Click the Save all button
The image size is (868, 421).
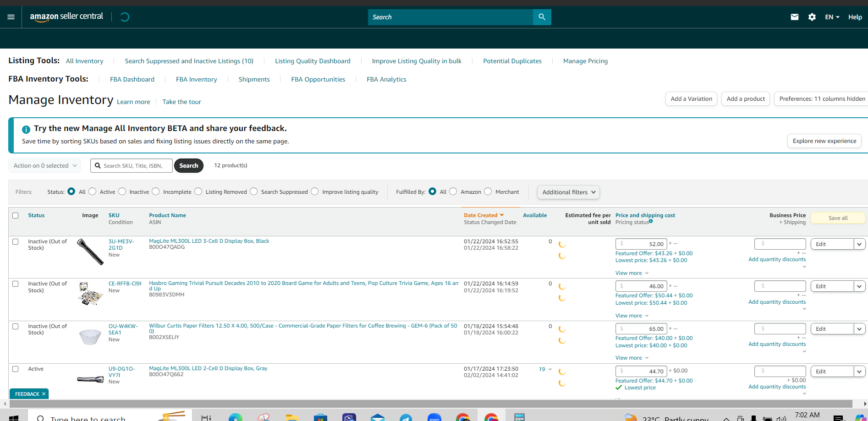pyautogui.click(x=838, y=218)
